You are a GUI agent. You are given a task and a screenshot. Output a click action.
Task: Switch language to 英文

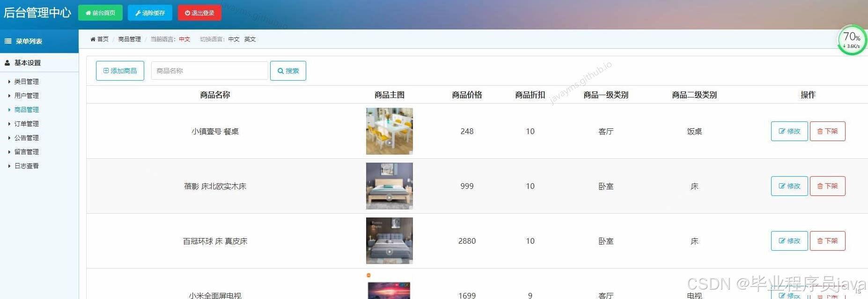pos(250,39)
